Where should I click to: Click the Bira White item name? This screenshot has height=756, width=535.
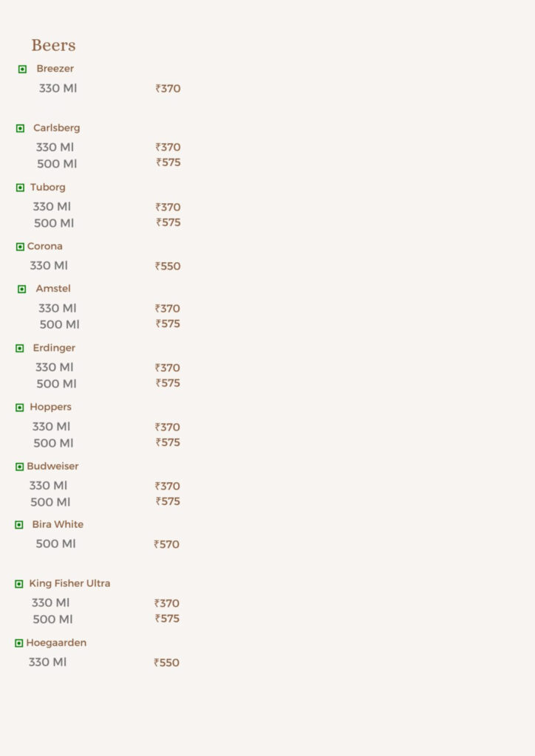(x=58, y=525)
